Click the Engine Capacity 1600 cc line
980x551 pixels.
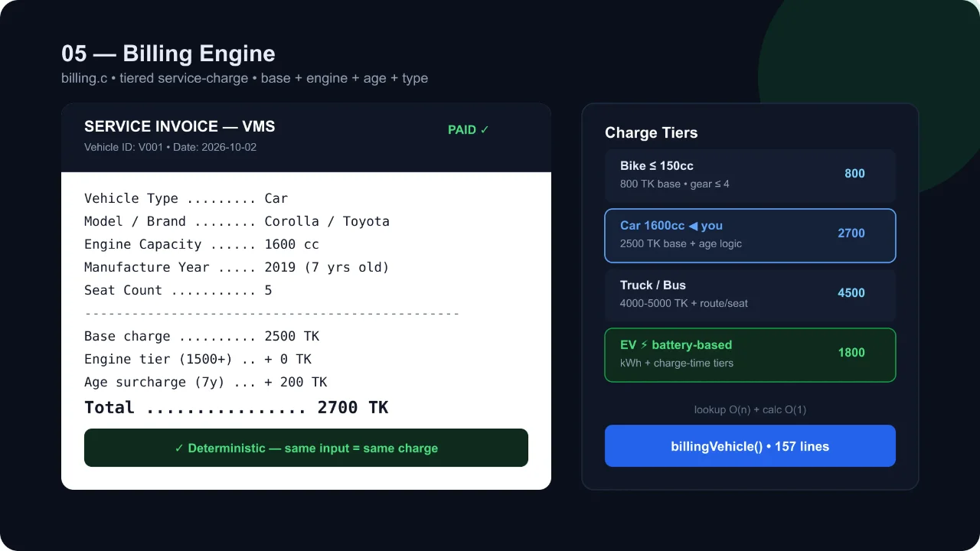pyautogui.click(x=202, y=244)
